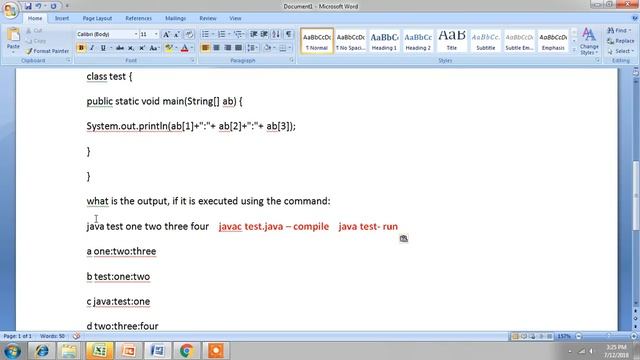Click Format Painter
This screenshot has width=640, height=360.
pyautogui.click(x=47, y=51)
